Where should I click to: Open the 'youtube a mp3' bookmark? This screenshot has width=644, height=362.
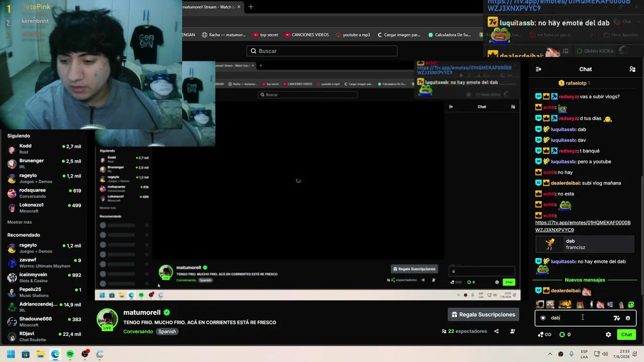pyautogui.click(x=352, y=35)
